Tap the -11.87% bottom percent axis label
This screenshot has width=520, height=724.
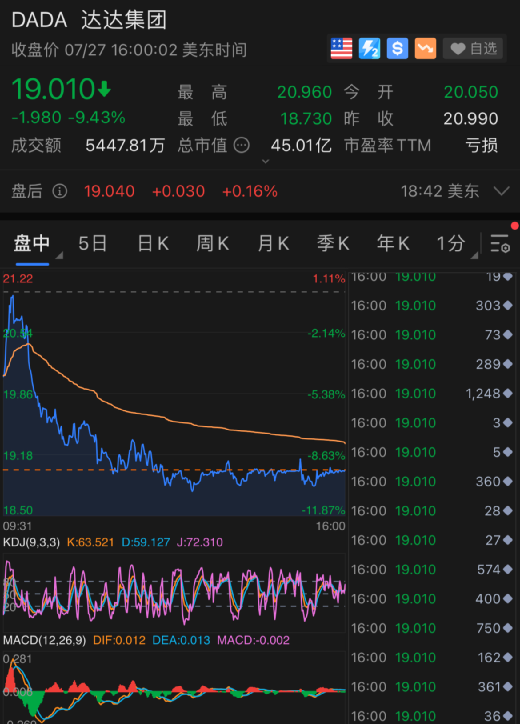(323, 510)
